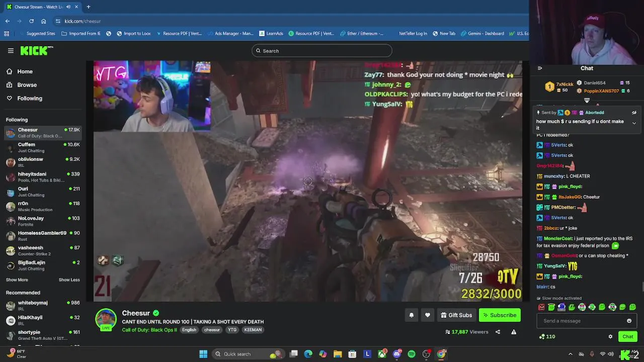Select oblivionsw channel in sidebar
Image resolution: width=644 pixels, height=362 pixels.
(x=43, y=162)
